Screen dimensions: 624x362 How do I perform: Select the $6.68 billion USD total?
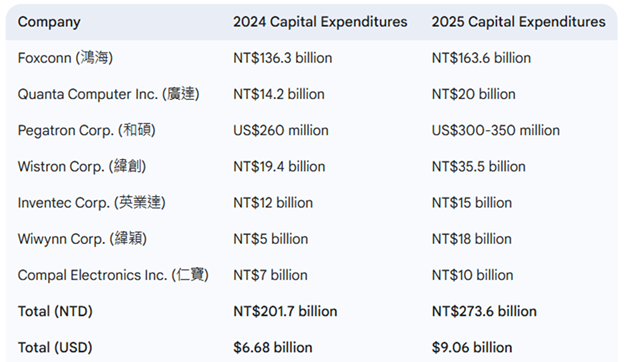pos(273,348)
